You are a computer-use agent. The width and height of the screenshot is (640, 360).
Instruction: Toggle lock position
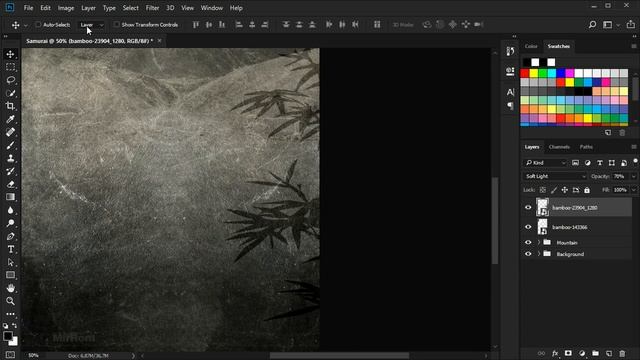(564, 190)
